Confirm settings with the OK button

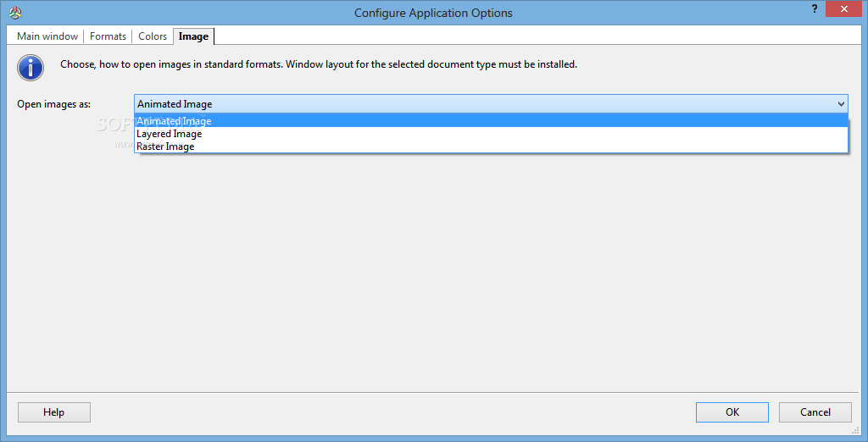[x=732, y=412]
